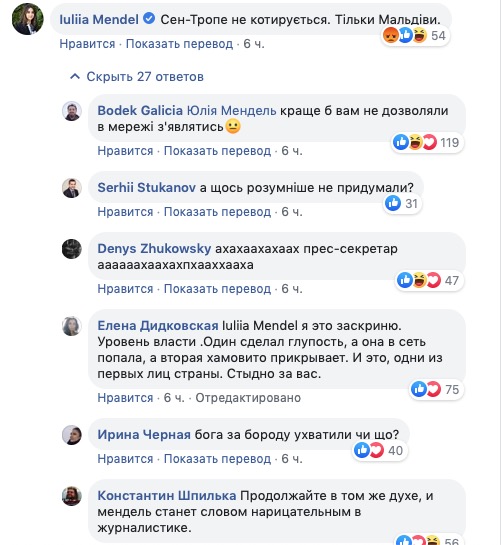Click the like reaction count 31 on Stukanov's reply
501x545 pixels.
tap(402, 203)
